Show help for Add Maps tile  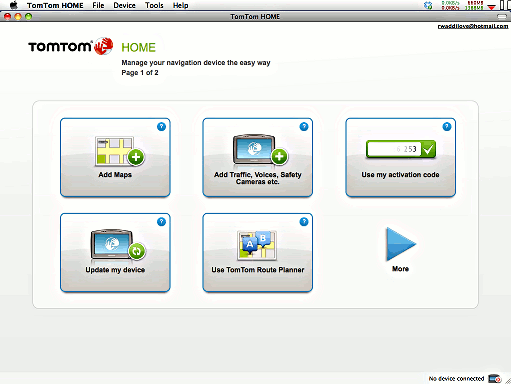tap(161, 127)
